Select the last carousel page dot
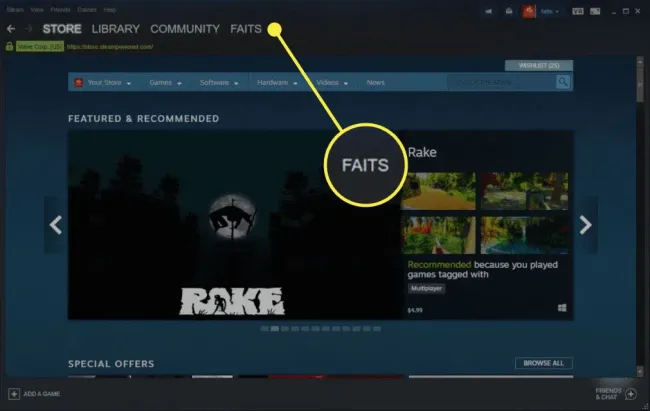The width and height of the screenshot is (650, 411). coord(376,328)
